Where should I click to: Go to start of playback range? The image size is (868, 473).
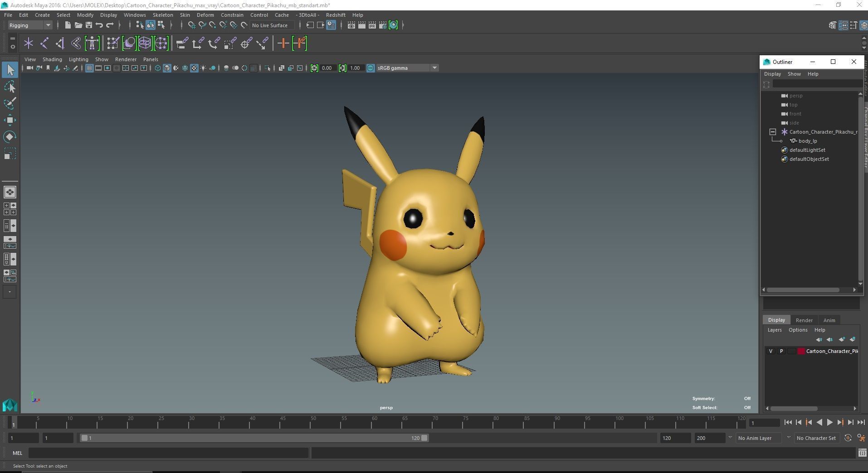[788, 423]
